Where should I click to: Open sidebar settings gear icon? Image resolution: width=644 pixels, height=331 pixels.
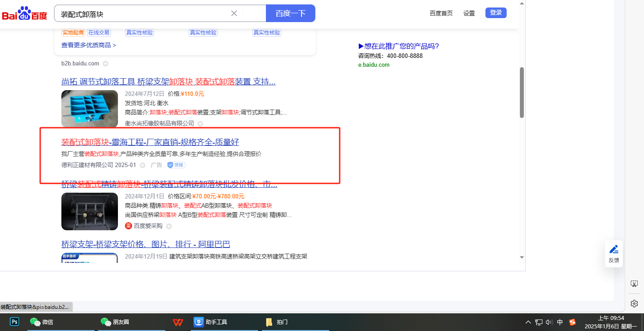pyautogui.click(x=634, y=303)
